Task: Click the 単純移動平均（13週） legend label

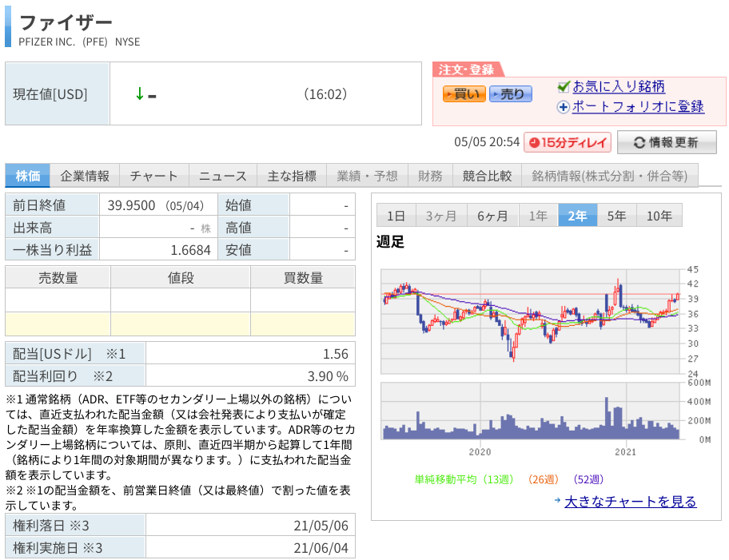Action: [x=464, y=479]
